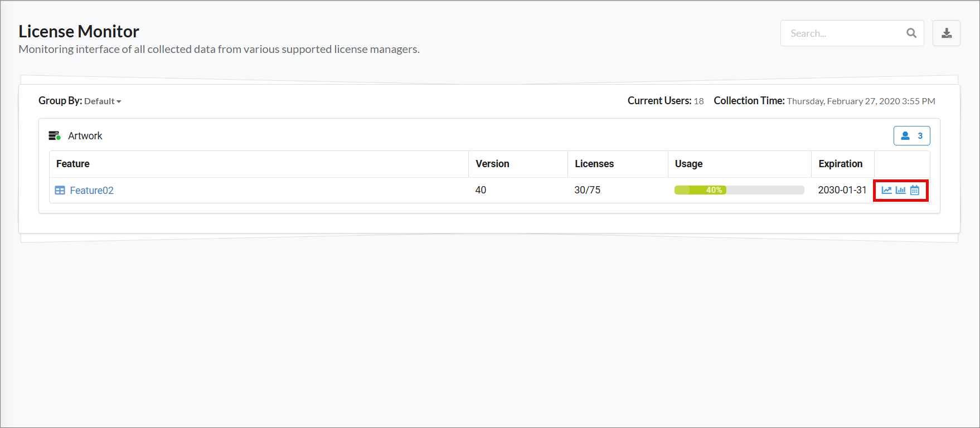Click the table icon beside Feature02
This screenshot has height=428, width=980.
pyautogui.click(x=60, y=191)
